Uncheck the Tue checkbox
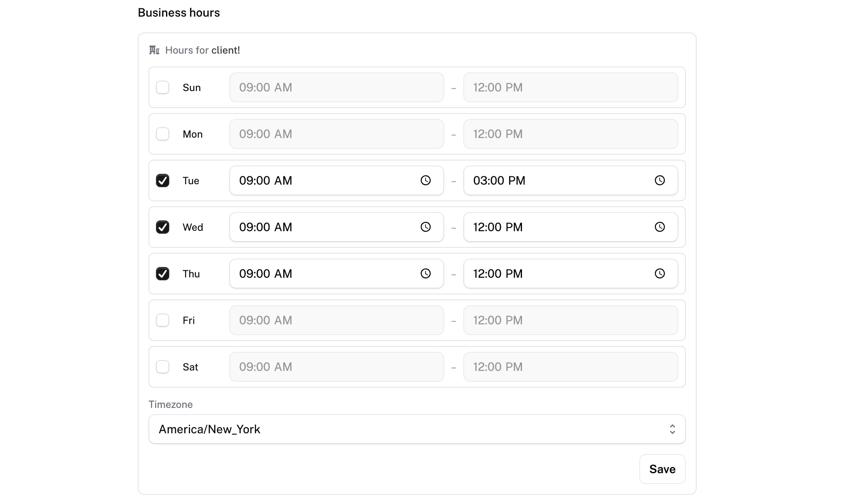 [163, 180]
